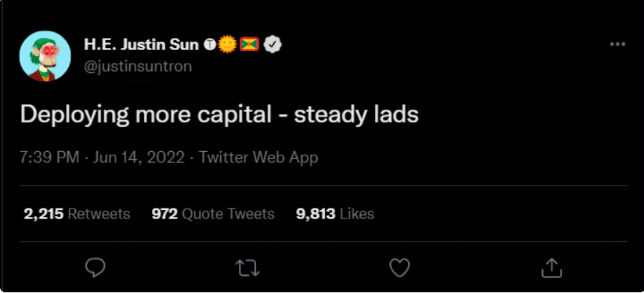644x293 pixels.
Task: Click the sun emoji beside the name
Action: pos(227,44)
